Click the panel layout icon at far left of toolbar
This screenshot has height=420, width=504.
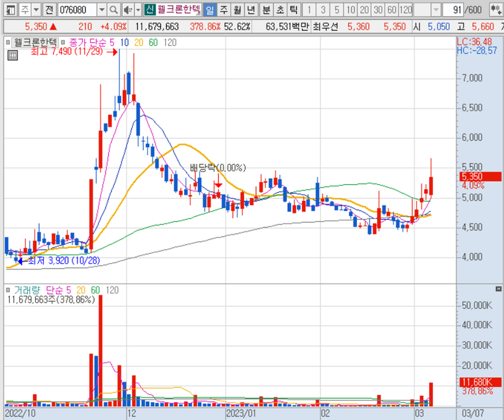[11, 10]
